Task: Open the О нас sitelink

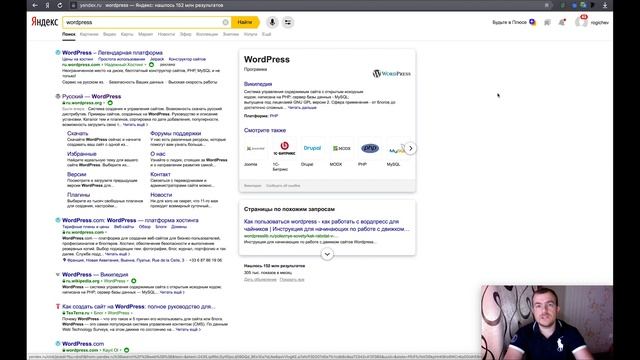Action: pos(158,154)
